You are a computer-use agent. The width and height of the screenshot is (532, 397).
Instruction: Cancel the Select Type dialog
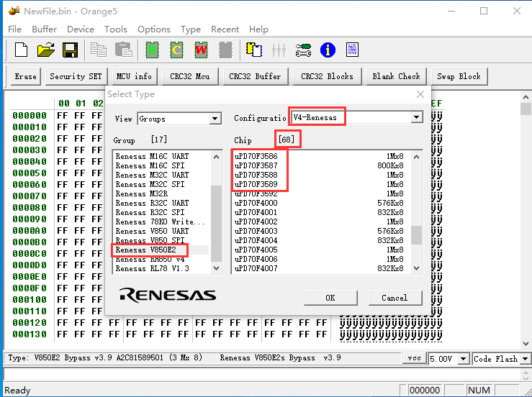[395, 298]
